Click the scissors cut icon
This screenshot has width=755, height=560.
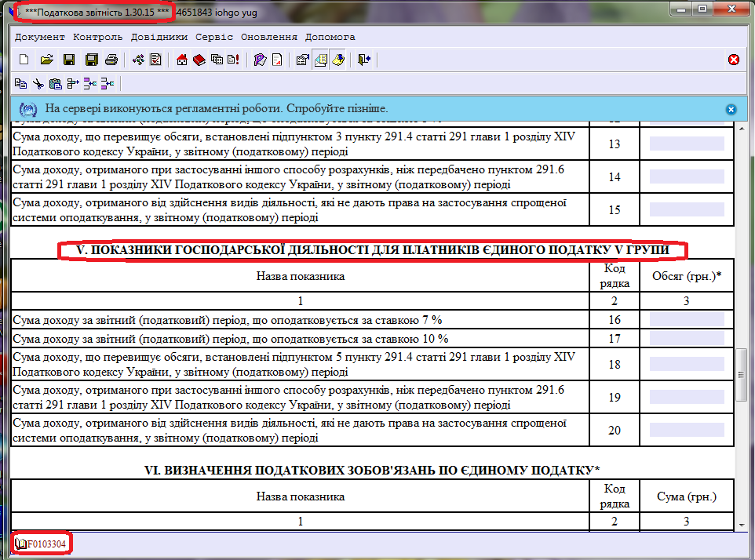point(38,83)
